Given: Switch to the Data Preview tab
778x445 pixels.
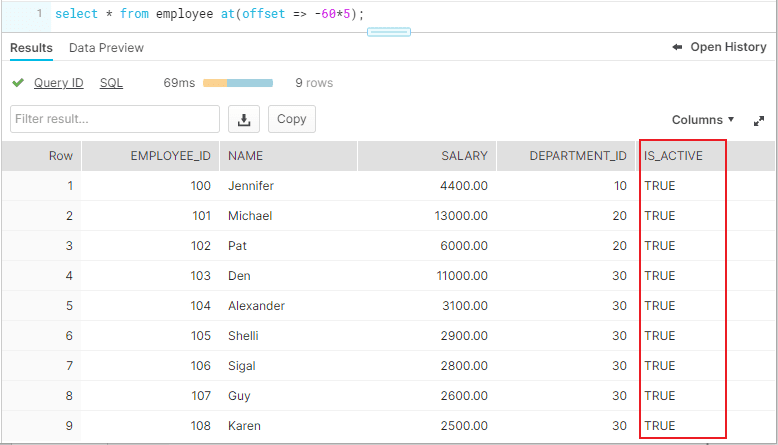Looking at the screenshot, I should (106, 48).
